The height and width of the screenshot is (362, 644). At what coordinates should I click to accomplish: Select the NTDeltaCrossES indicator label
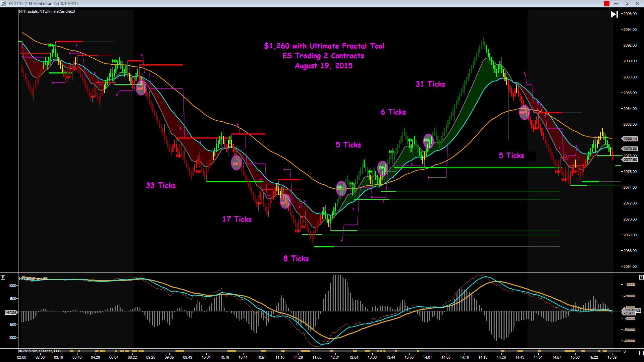click(x=33, y=279)
